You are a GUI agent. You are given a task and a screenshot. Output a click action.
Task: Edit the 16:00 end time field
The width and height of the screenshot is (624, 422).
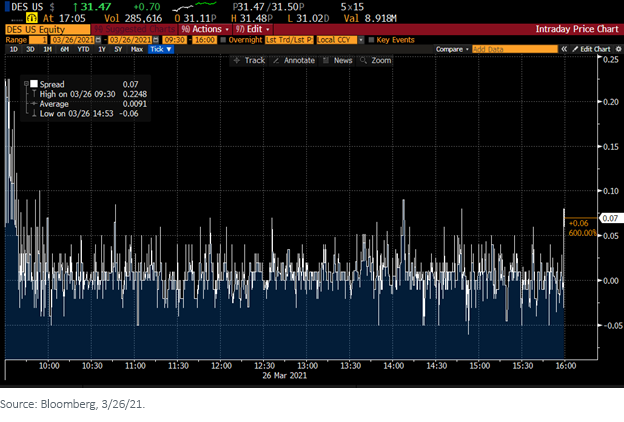205,40
